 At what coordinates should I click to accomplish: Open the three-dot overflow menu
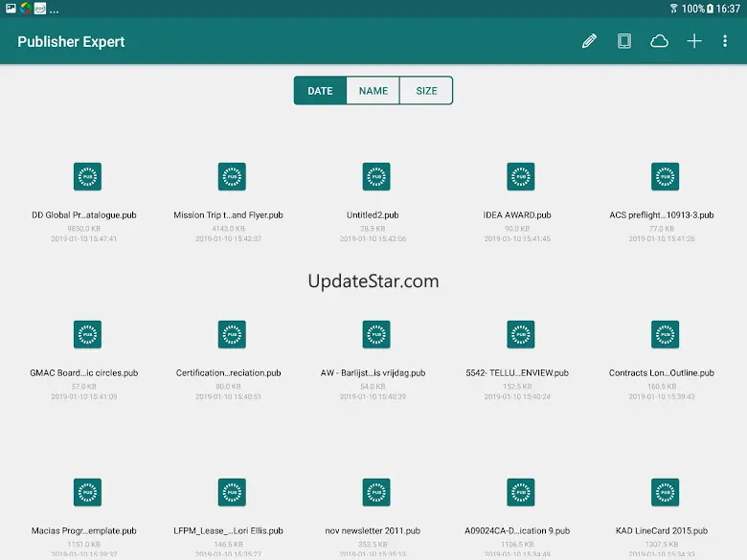coord(725,41)
